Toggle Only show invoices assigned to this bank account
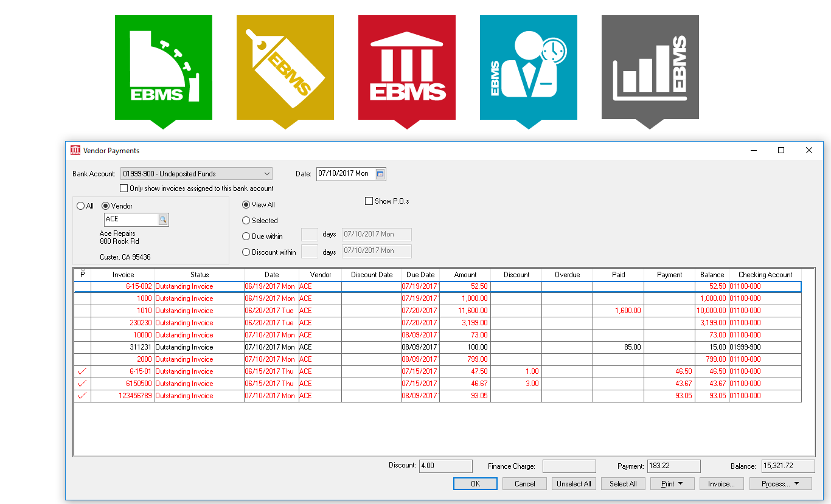Image resolution: width=831 pixels, height=504 pixels. tap(124, 188)
